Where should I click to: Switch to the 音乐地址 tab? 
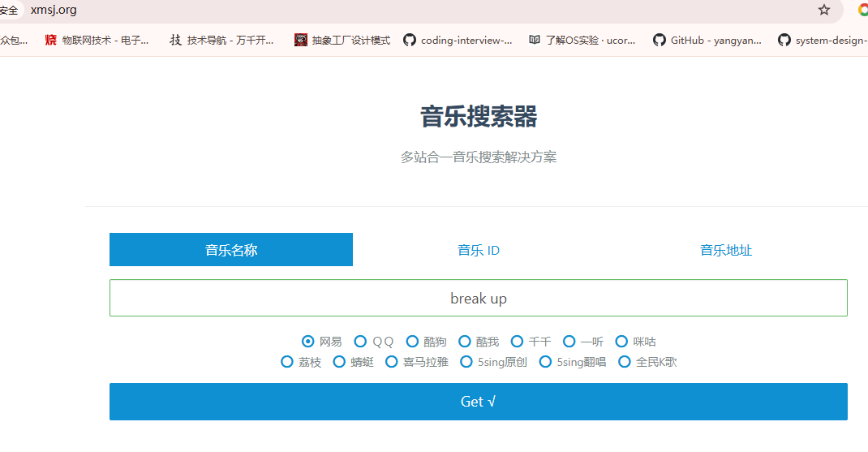tap(726, 250)
